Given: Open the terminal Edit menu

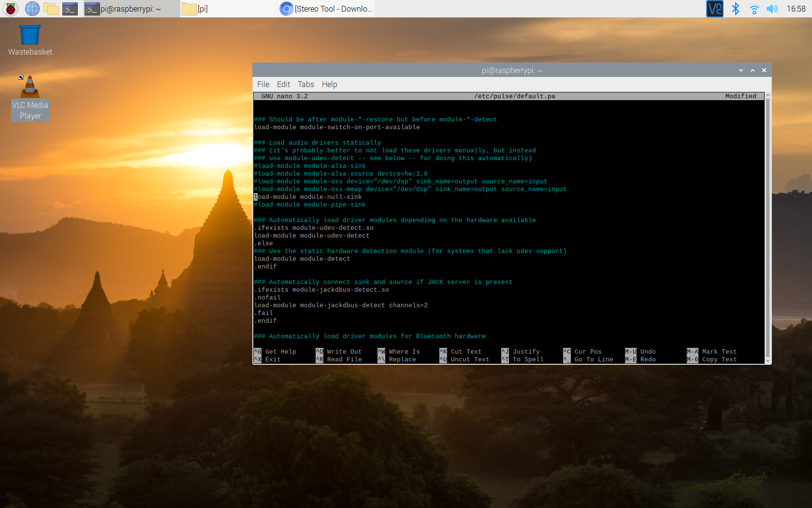Looking at the screenshot, I should [x=283, y=84].
